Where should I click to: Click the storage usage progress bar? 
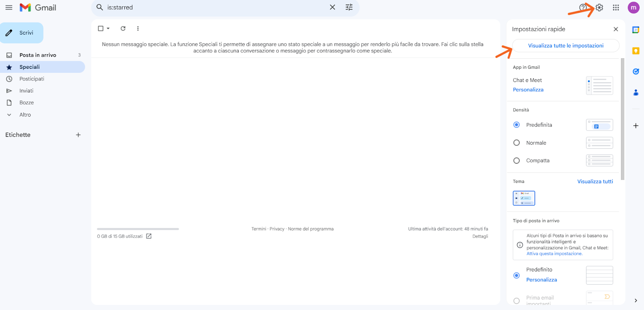tap(138, 229)
